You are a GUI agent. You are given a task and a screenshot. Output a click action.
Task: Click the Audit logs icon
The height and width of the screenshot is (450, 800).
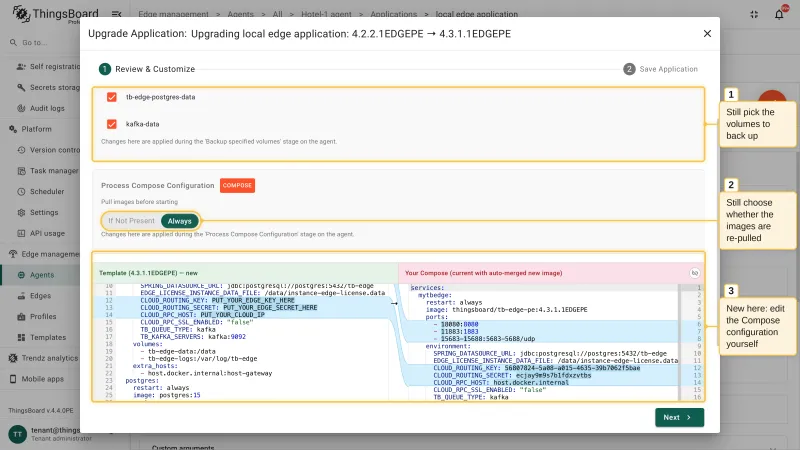pos(21,108)
